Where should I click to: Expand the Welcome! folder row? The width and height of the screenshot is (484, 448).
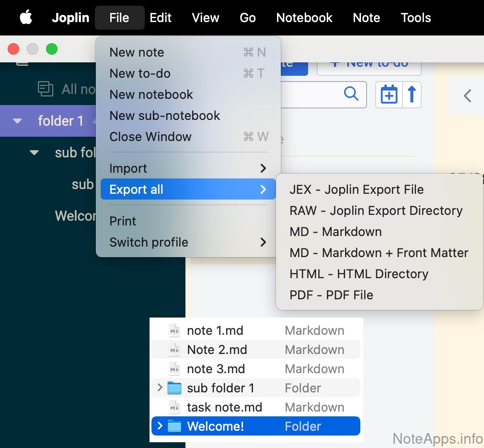(x=160, y=426)
